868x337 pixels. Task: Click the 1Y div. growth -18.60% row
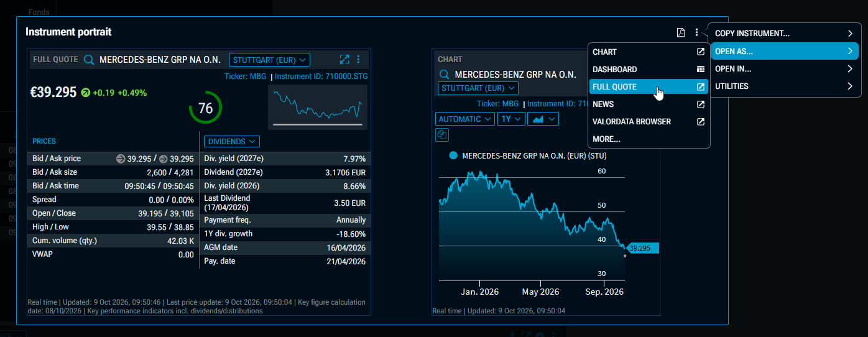[285, 234]
